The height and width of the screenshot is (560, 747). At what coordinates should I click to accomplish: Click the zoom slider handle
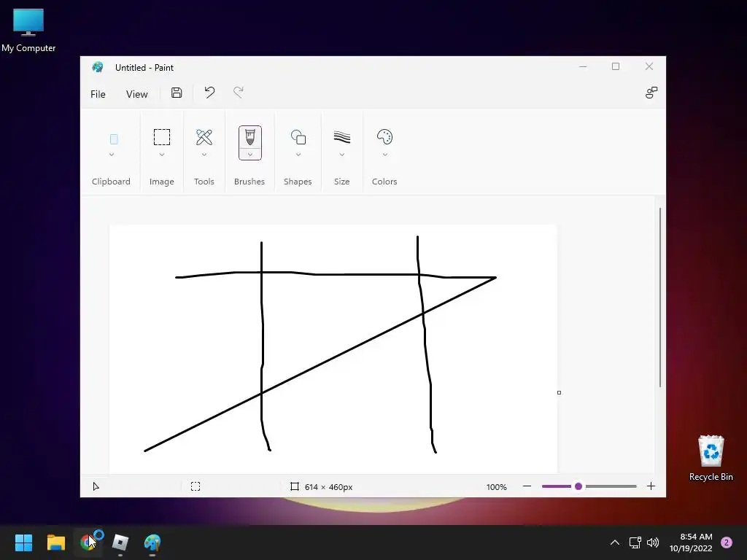coord(578,486)
